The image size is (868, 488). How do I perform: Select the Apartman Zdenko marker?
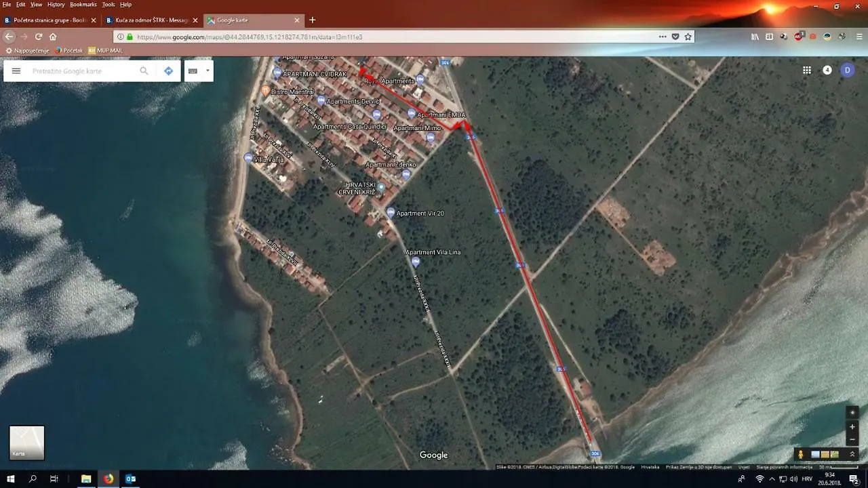406,174
